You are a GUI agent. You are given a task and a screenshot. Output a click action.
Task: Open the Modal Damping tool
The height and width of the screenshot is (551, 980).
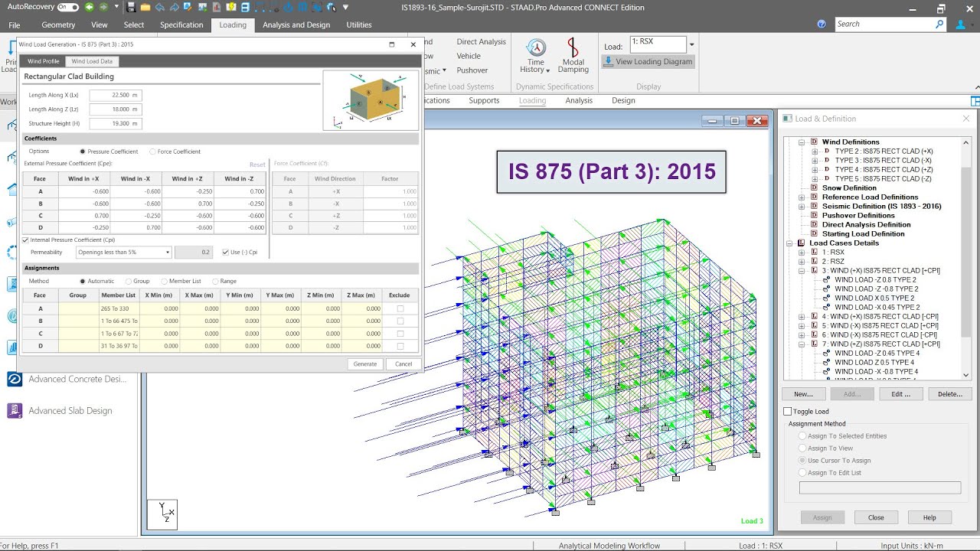click(x=573, y=56)
